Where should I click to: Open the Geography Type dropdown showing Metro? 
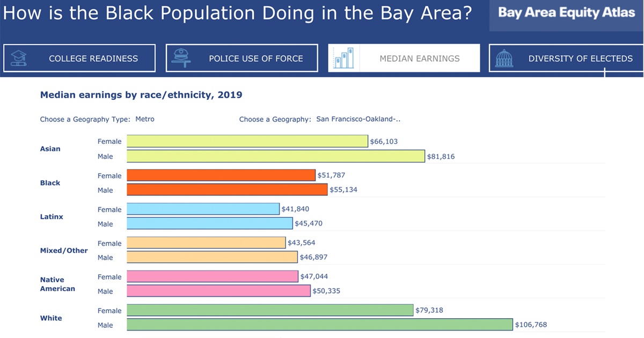click(x=145, y=119)
